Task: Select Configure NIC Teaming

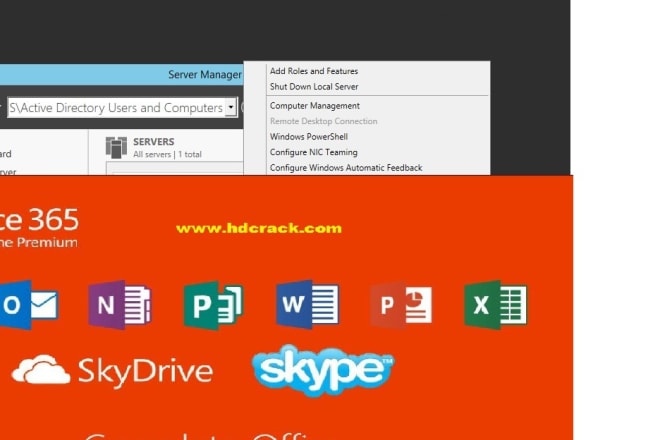Action: tap(314, 152)
